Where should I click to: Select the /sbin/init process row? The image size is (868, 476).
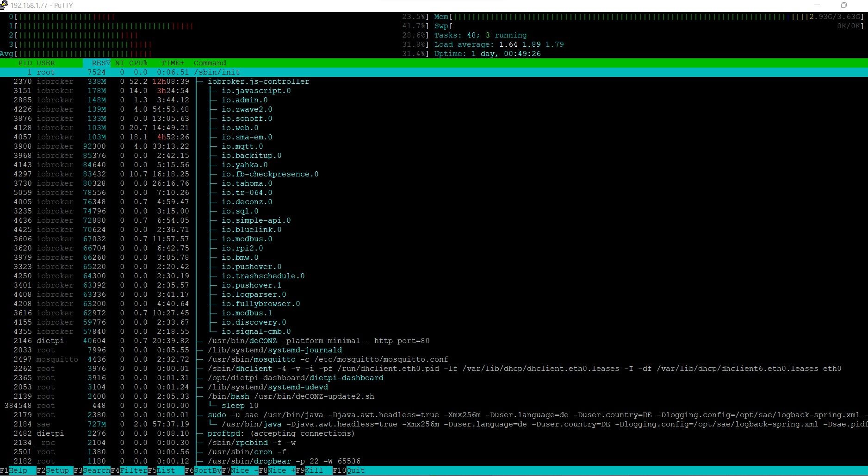(x=434, y=72)
